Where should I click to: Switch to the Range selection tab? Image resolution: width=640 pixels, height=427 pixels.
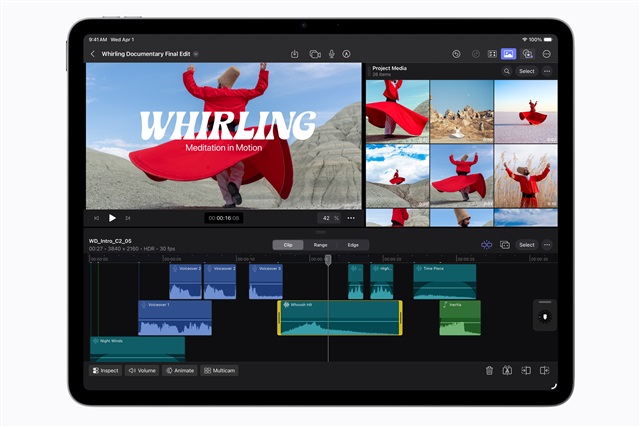320,244
